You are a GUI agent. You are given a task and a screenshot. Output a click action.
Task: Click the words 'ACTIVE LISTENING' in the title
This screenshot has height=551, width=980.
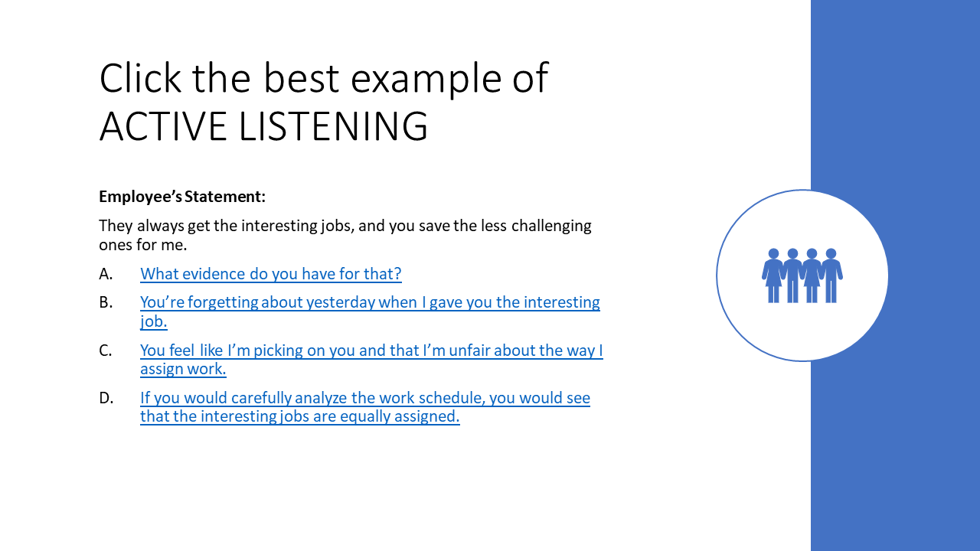coord(263,126)
